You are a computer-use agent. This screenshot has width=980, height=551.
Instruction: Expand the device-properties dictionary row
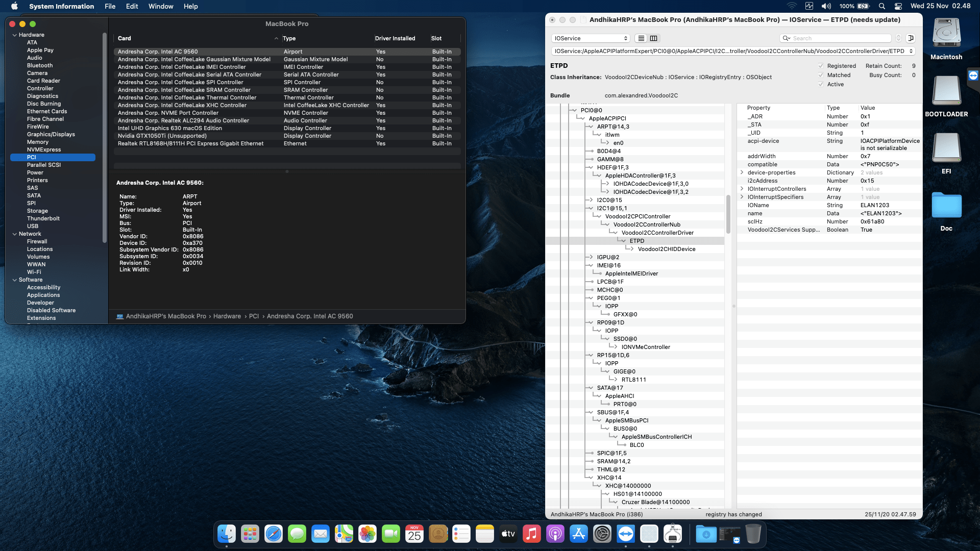pyautogui.click(x=742, y=172)
